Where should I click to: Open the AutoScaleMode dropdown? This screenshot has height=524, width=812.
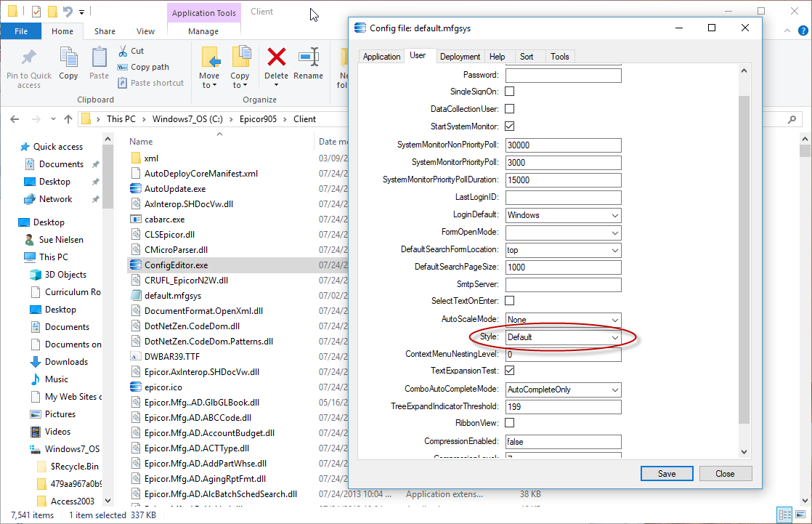click(x=614, y=320)
